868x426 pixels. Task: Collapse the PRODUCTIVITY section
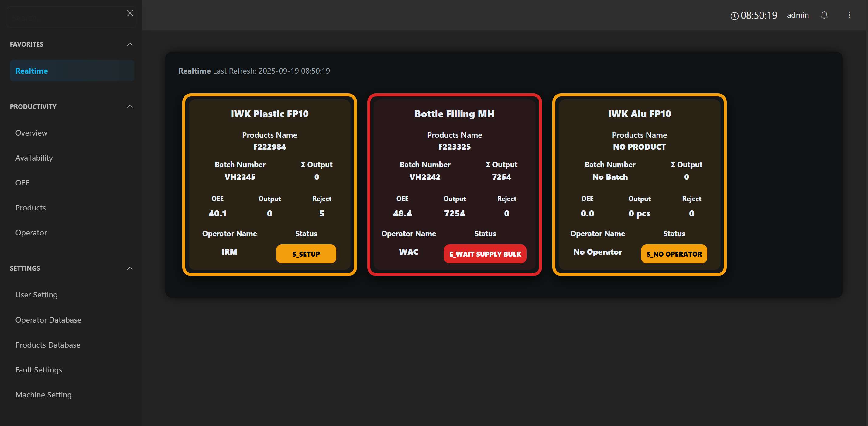(x=130, y=106)
